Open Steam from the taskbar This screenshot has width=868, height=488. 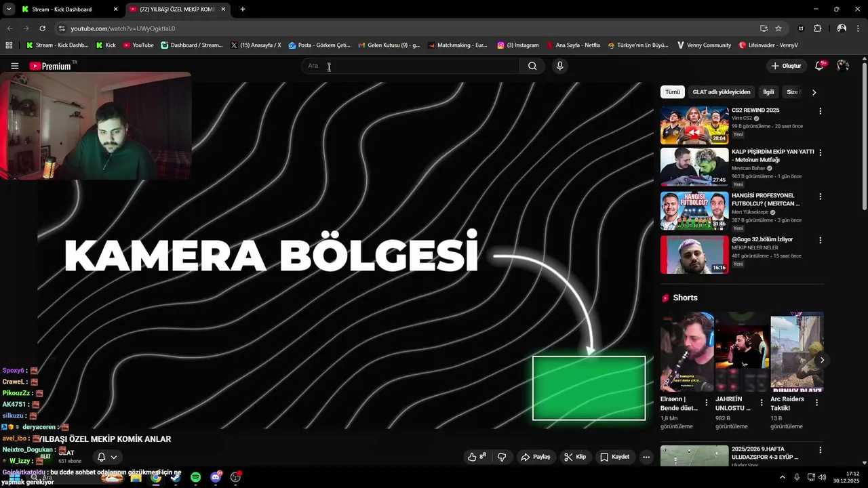(x=176, y=477)
